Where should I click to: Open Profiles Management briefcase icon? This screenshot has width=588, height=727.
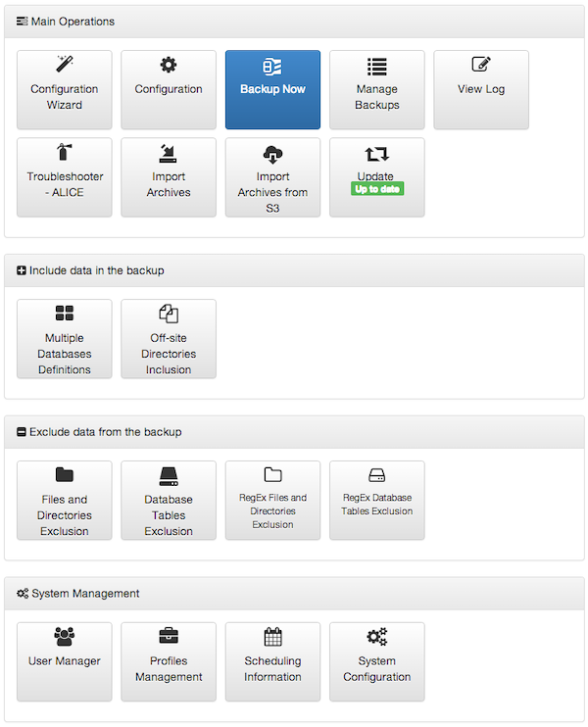[169, 636]
